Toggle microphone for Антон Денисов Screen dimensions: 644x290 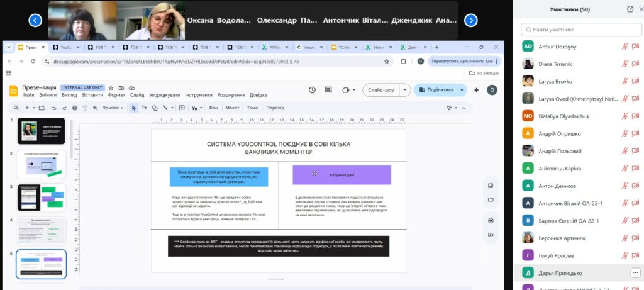[x=625, y=186]
